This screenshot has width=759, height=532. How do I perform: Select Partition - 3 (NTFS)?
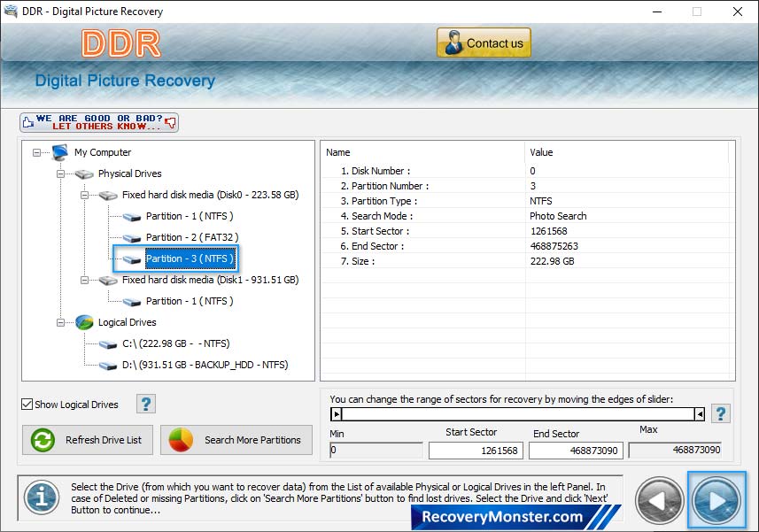click(x=190, y=258)
